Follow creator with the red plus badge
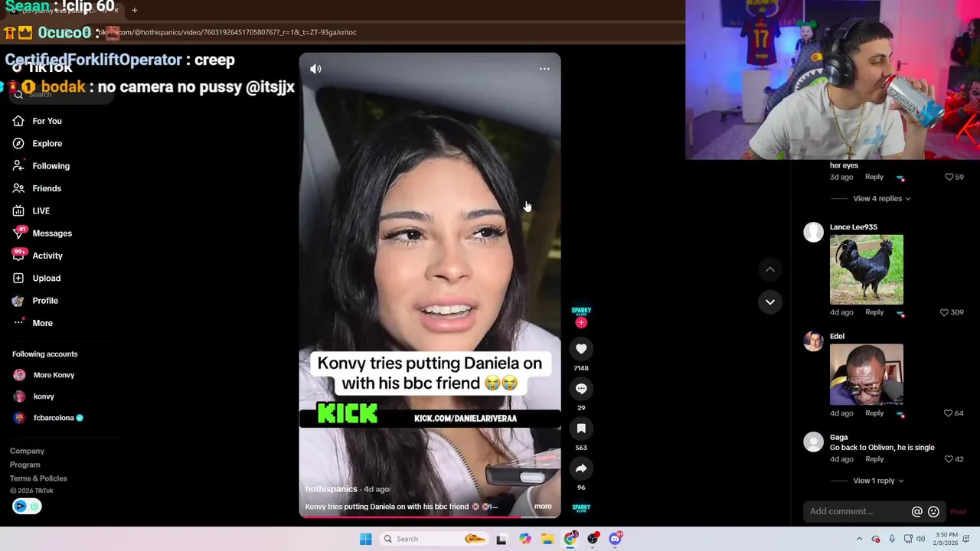 (581, 323)
